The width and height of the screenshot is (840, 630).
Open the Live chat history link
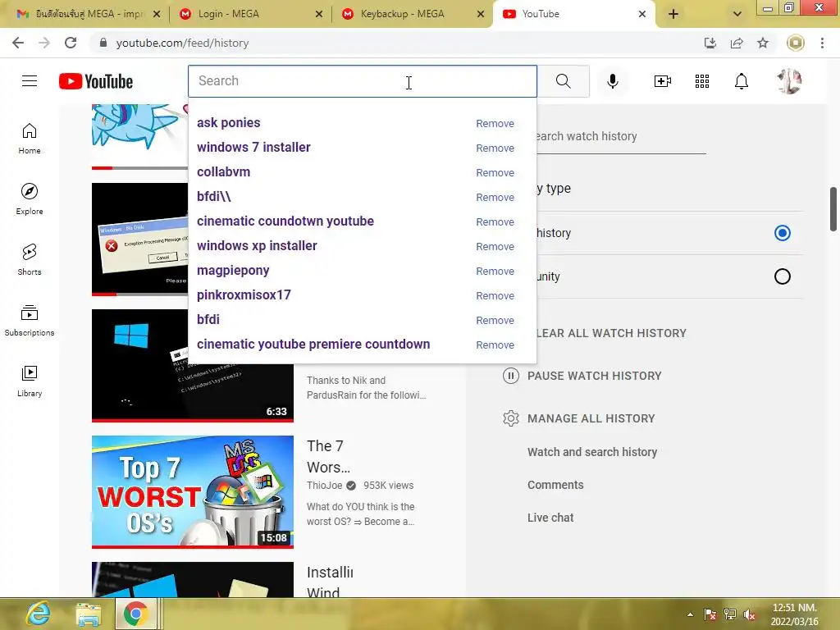pos(550,518)
